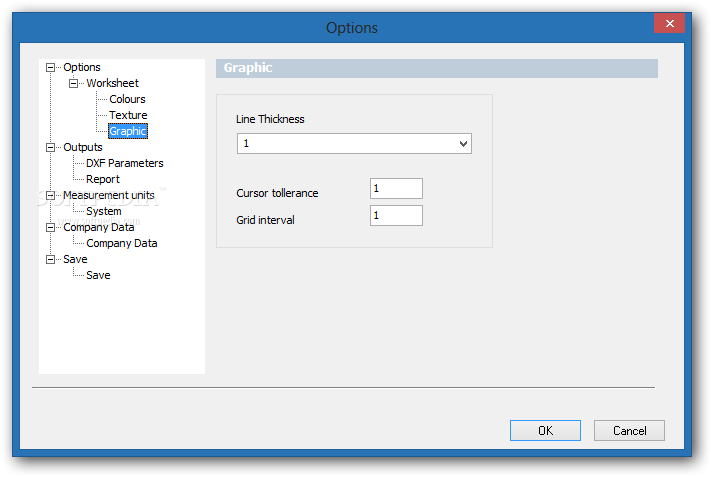The image size is (712, 477).
Task: Select the Outputs tree label
Action: pyautogui.click(x=83, y=148)
